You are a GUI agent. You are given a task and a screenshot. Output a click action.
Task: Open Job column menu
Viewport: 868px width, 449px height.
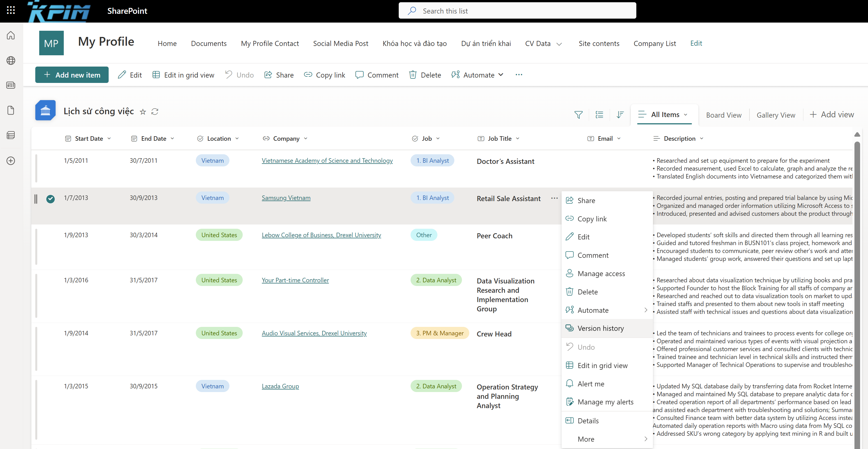438,138
